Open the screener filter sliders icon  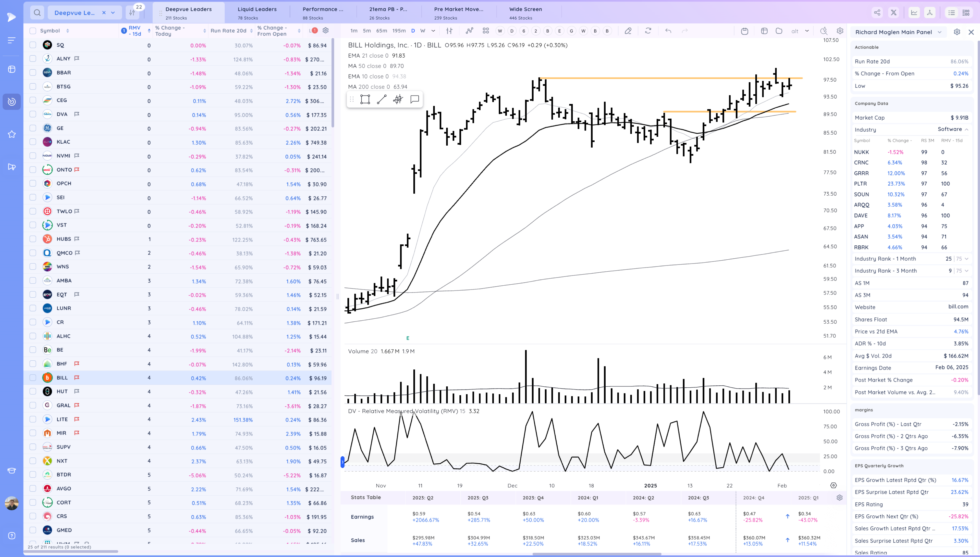132,13
